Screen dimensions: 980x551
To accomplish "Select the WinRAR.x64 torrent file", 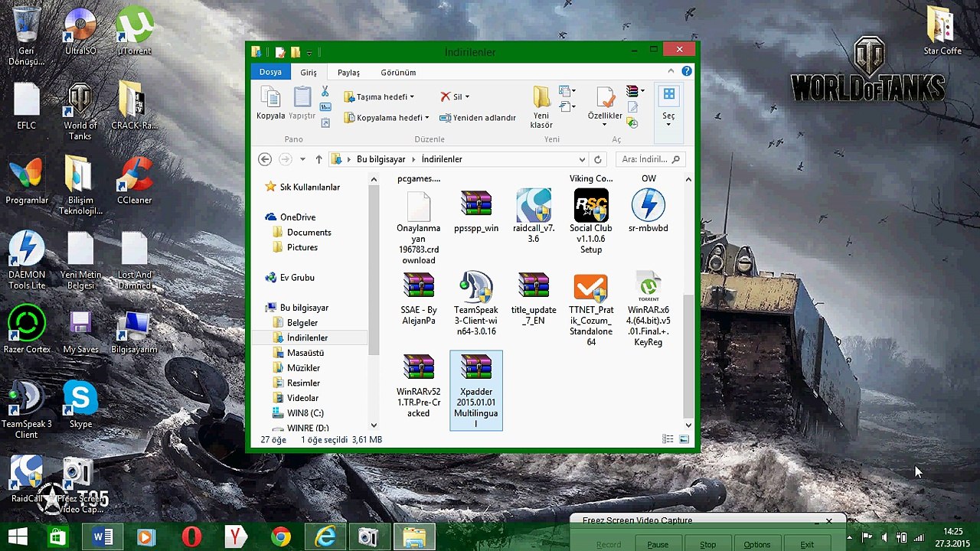I will (648, 309).
